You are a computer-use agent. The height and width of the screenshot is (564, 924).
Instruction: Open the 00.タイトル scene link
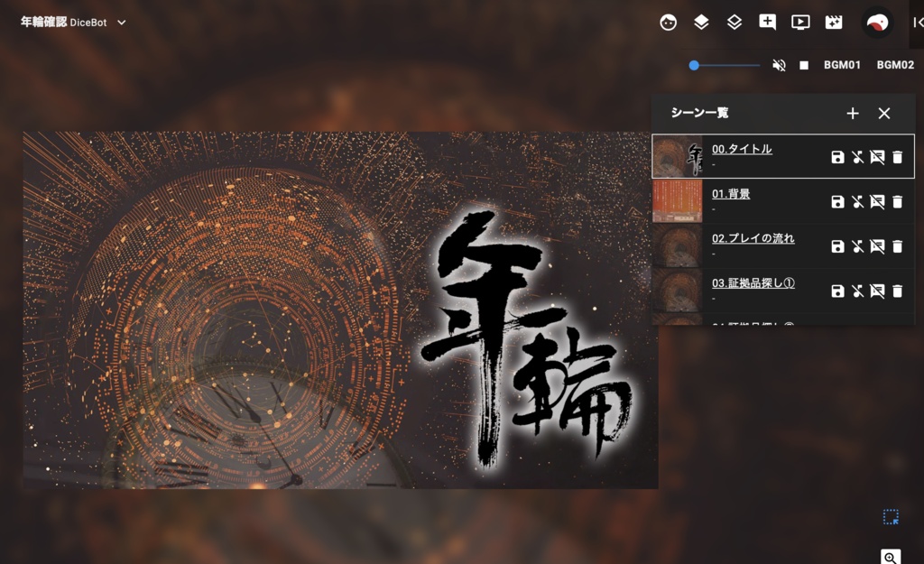(742, 149)
